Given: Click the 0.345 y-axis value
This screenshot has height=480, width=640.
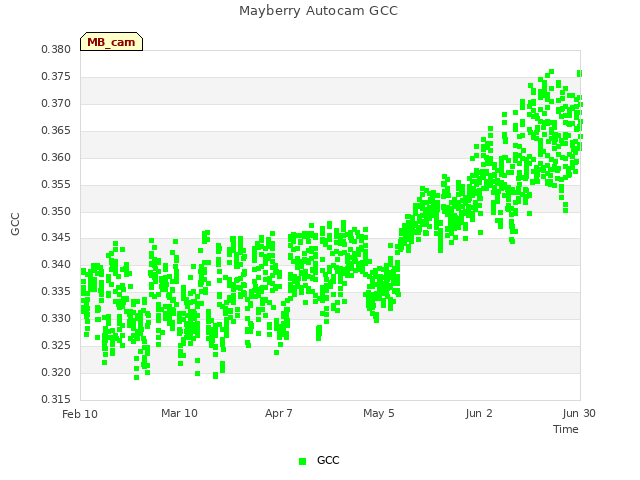Looking at the screenshot, I should coord(56,238).
